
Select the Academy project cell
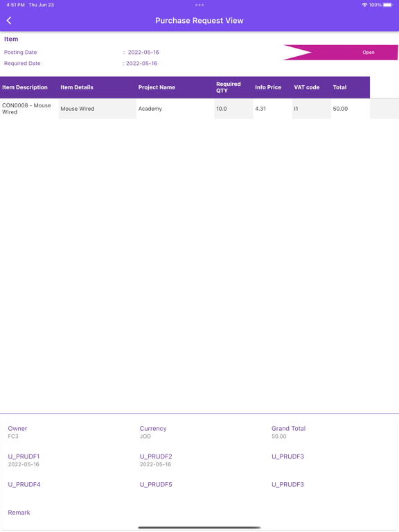(x=175, y=109)
